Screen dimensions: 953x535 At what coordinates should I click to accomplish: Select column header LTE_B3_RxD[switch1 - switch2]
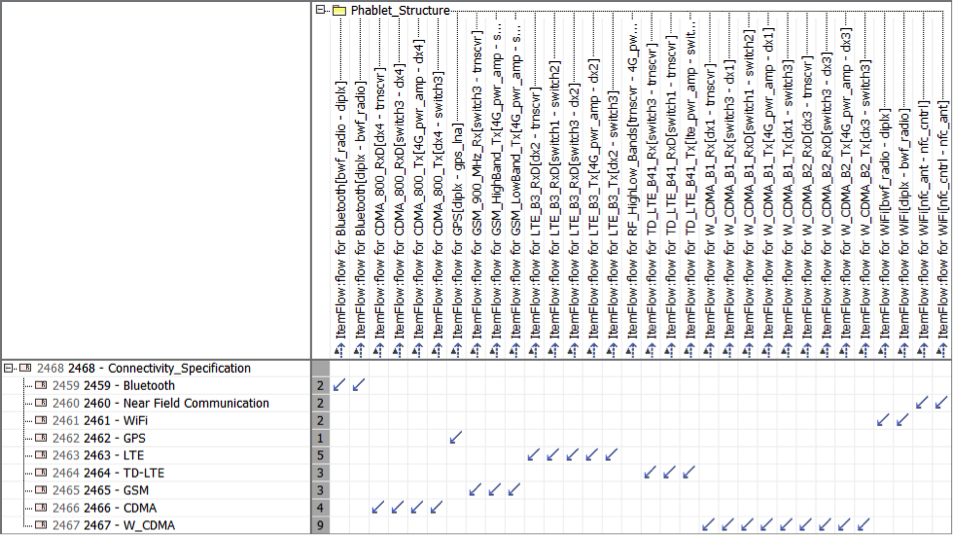tap(554, 199)
